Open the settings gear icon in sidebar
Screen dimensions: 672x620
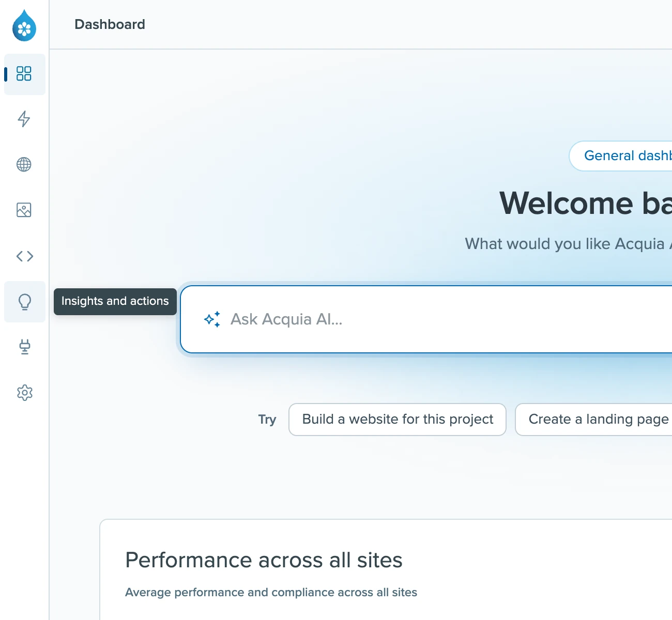tap(24, 393)
